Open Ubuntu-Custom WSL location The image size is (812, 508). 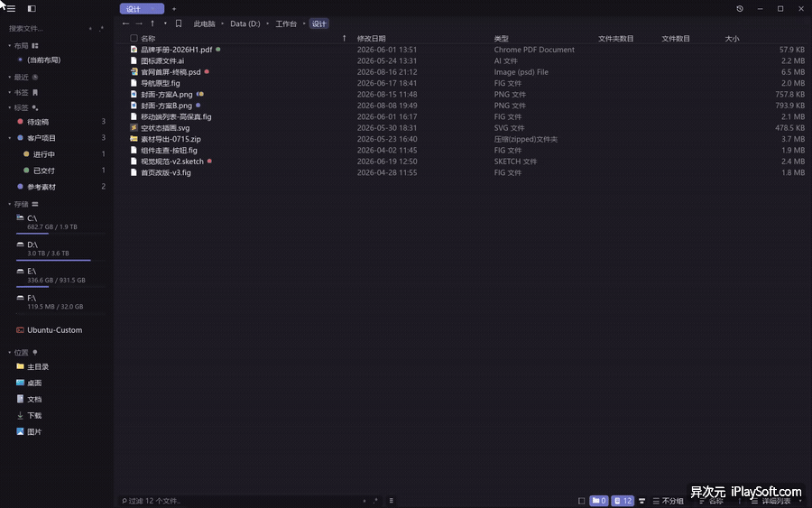click(x=54, y=330)
